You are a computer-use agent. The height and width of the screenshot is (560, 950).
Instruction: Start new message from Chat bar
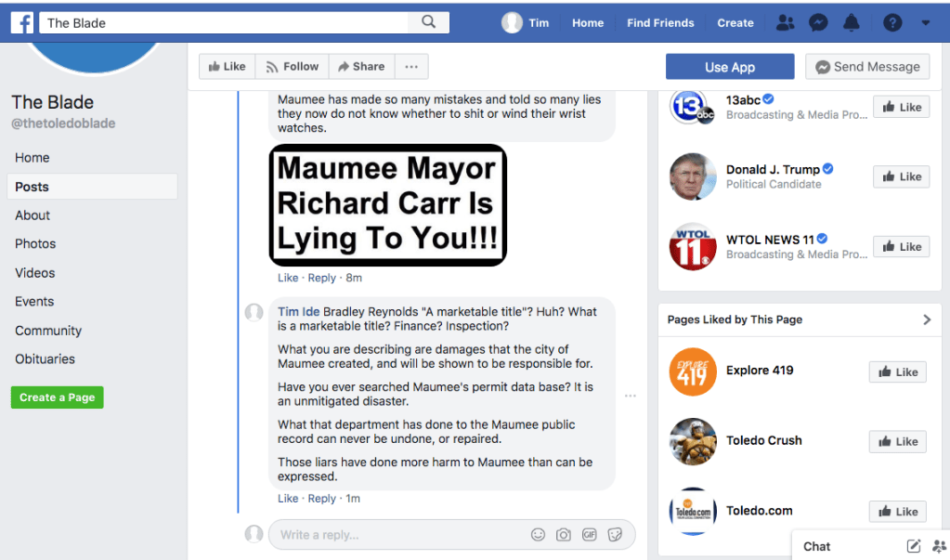click(x=914, y=546)
